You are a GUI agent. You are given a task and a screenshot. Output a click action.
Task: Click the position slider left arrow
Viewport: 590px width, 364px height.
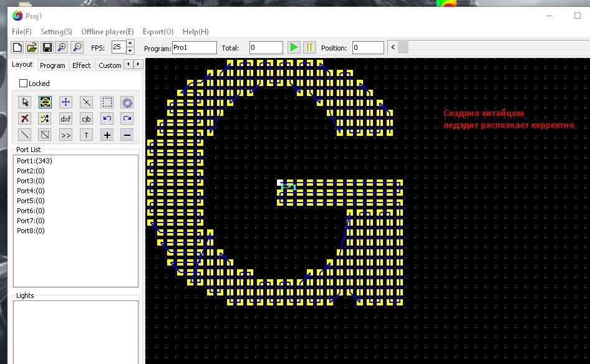(x=393, y=47)
